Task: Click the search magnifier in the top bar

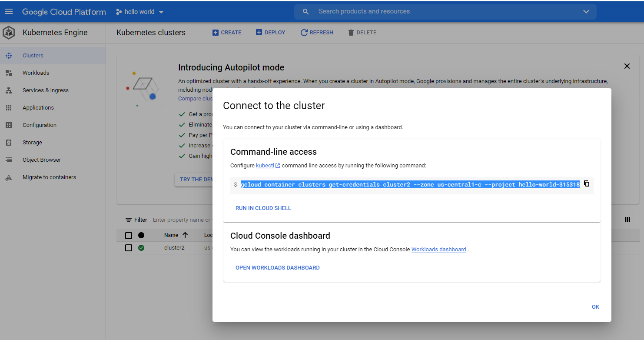Action: coord(305,11)
